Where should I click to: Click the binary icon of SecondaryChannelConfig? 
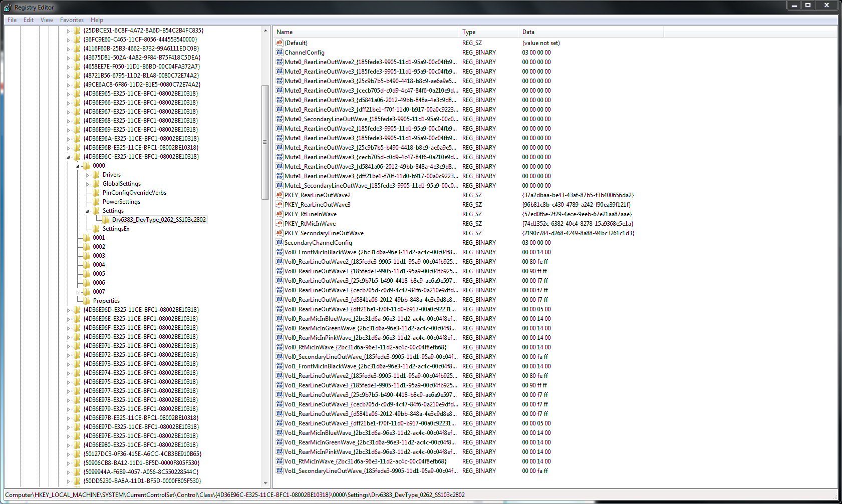279,243
